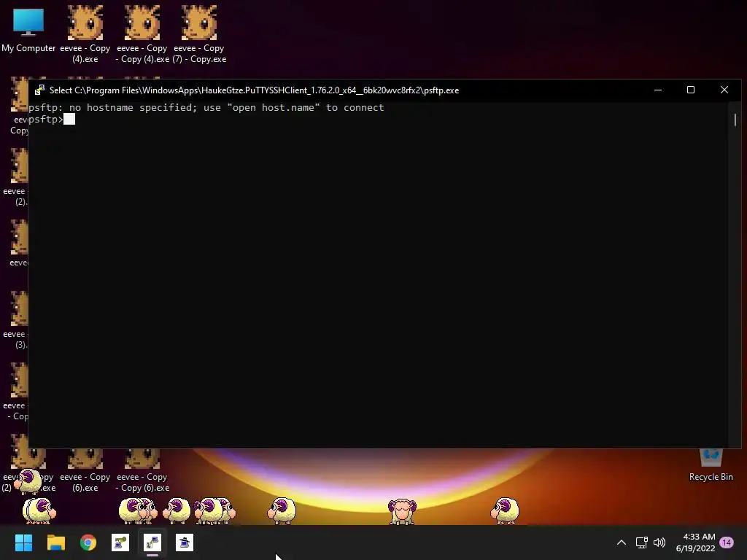Open network status in system tray
The image size is (747, 560).
click(x=641, y=542)
